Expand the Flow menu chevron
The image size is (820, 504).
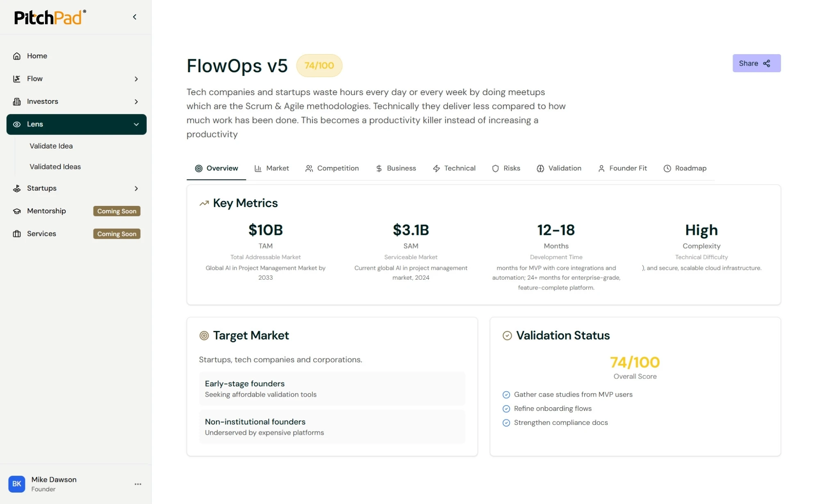click(x=136, y=79)
